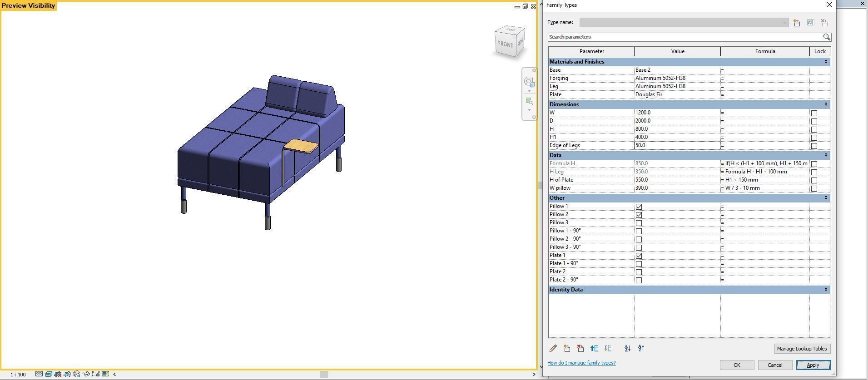The image size is (868, 380).
Task: Click the Edge of Legs value field 50.0
Action: pos(677,145)
